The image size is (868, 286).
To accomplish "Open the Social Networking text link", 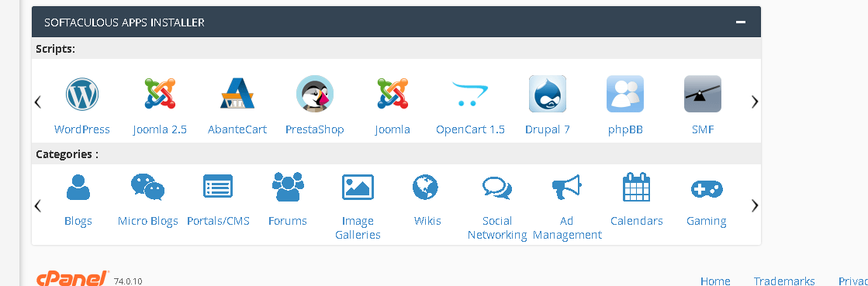I will coord(497,228).
